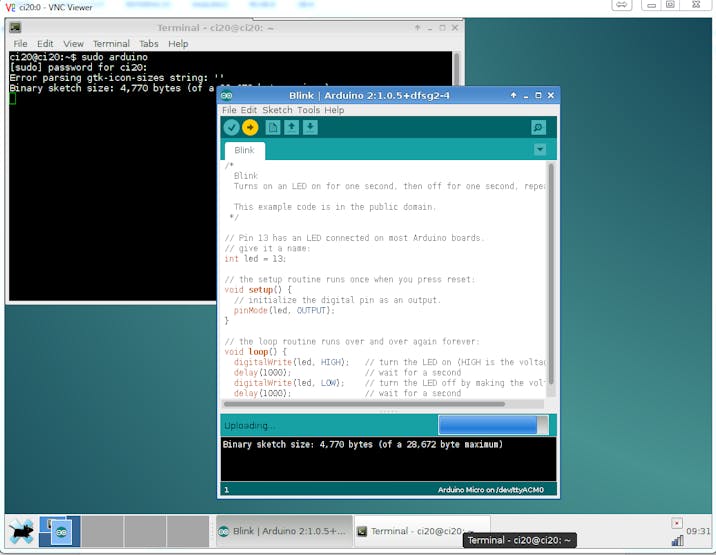Click the Arduino Verify checkmark button

[x=232, y=127]
